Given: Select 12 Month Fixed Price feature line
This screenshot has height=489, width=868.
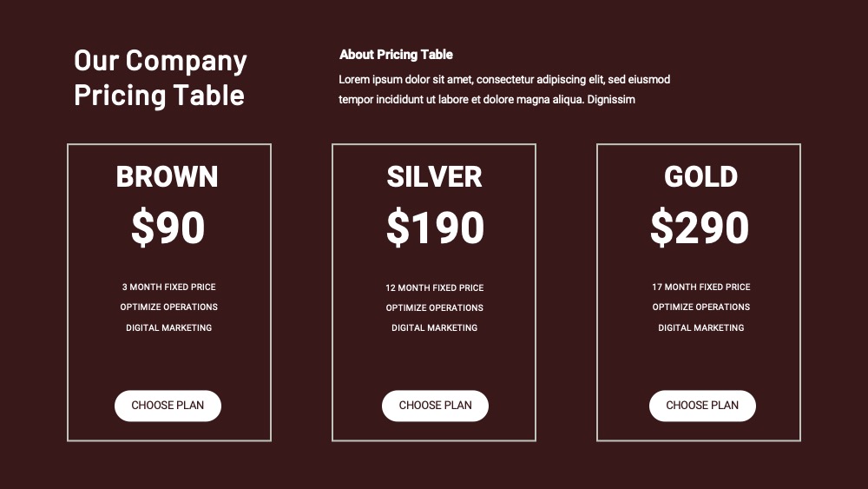Looking at the screenshot, I should (x=435, y=288).
